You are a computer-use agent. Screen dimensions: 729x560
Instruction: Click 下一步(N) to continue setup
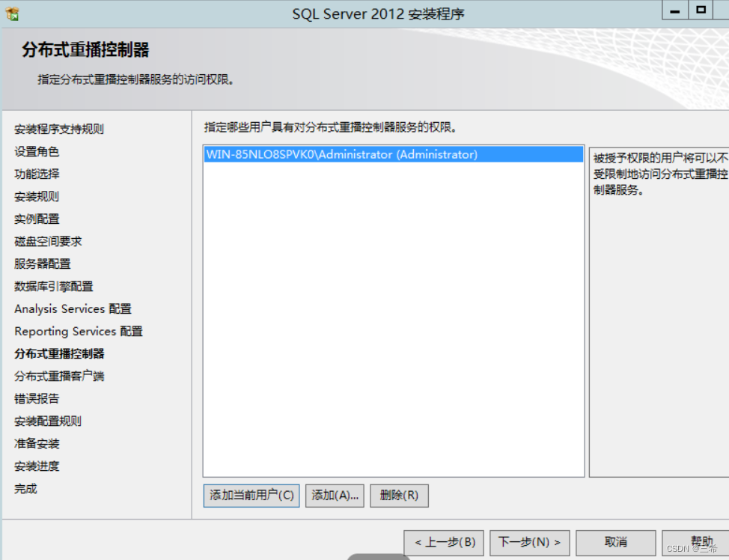[529, 542]
